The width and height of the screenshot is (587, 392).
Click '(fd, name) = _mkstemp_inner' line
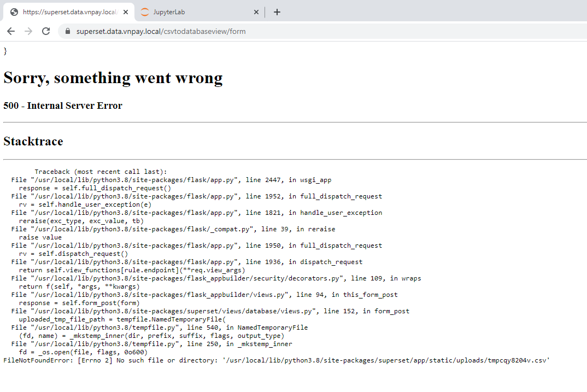[x=151, y=337]
